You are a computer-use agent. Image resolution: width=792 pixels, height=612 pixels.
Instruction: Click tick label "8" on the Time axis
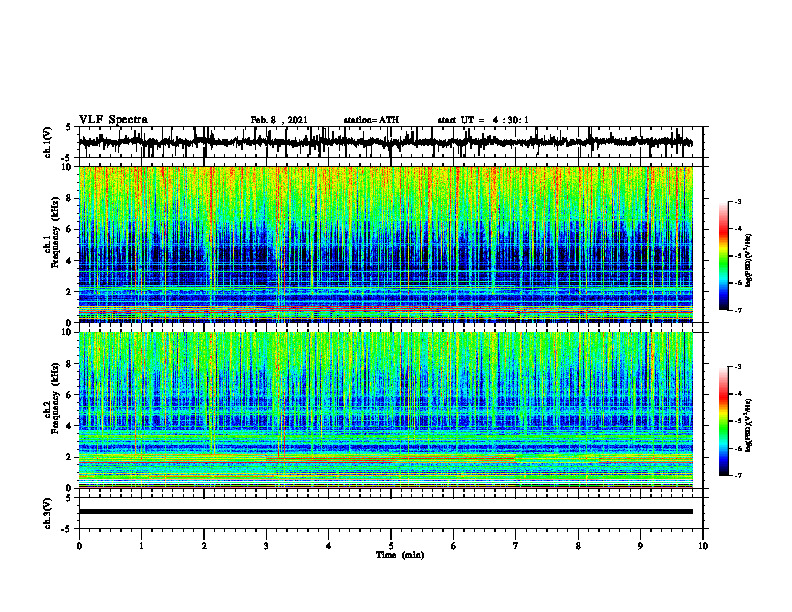(578, 546)
